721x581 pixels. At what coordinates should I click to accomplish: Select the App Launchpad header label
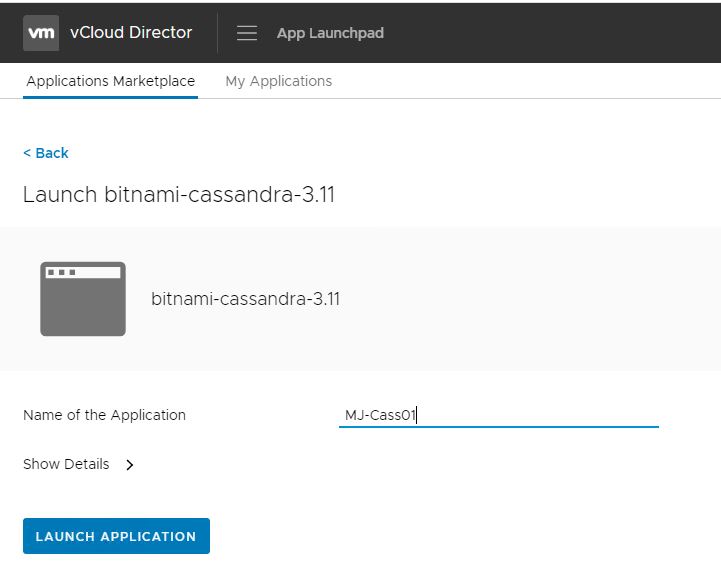point(330,33)
